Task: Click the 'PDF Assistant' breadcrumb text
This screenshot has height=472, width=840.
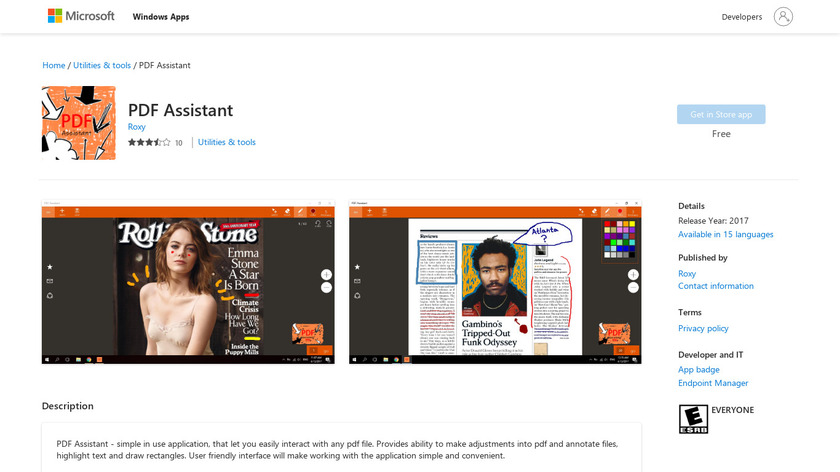Action: 164,65
